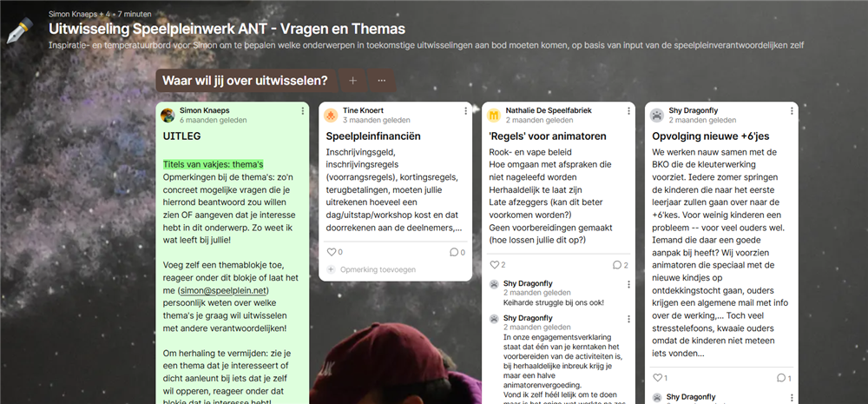Image resolution: width=868 pixels, height=404 pixels.
Task: Click the pencil icon beside the board title
Action: pos(19,30)
